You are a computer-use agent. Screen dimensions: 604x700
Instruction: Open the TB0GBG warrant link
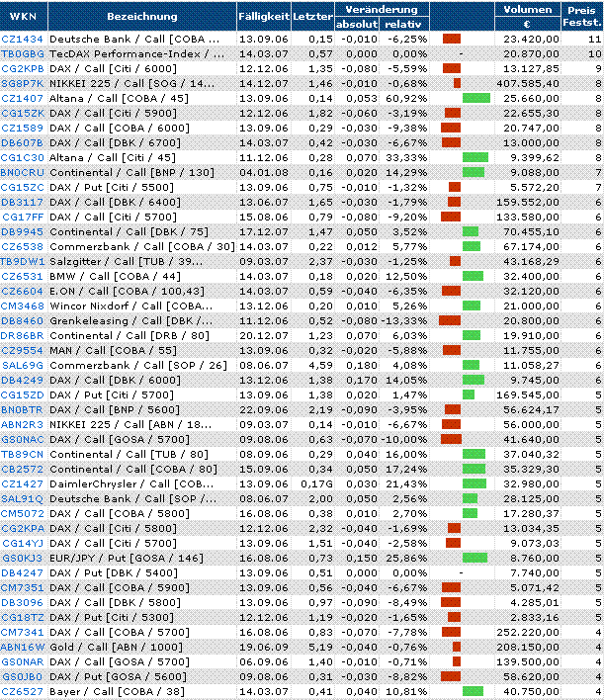pos(23,54)
